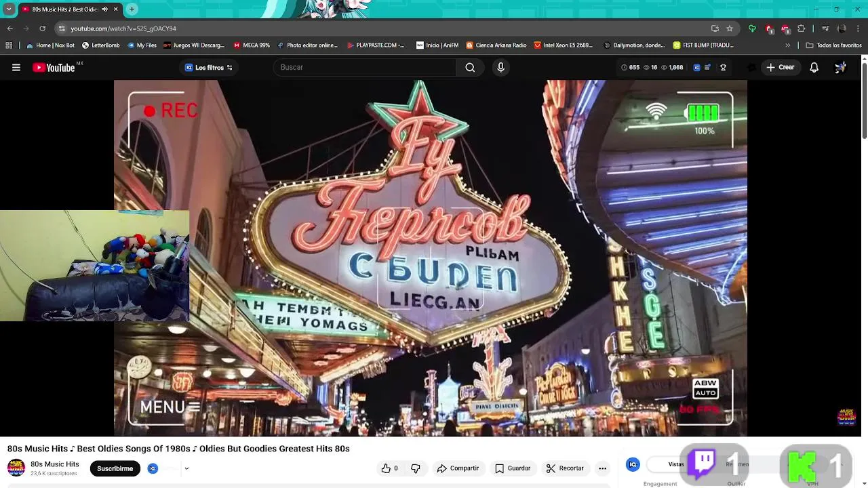
Task: Close the 80s Music Hits tab
Action: pos(116,9)
